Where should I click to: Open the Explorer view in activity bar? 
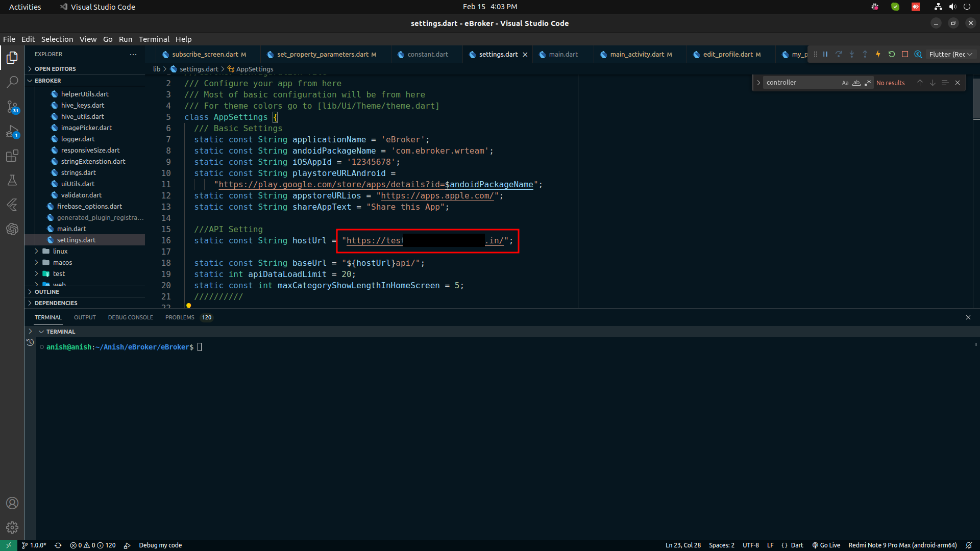[12, 58]
